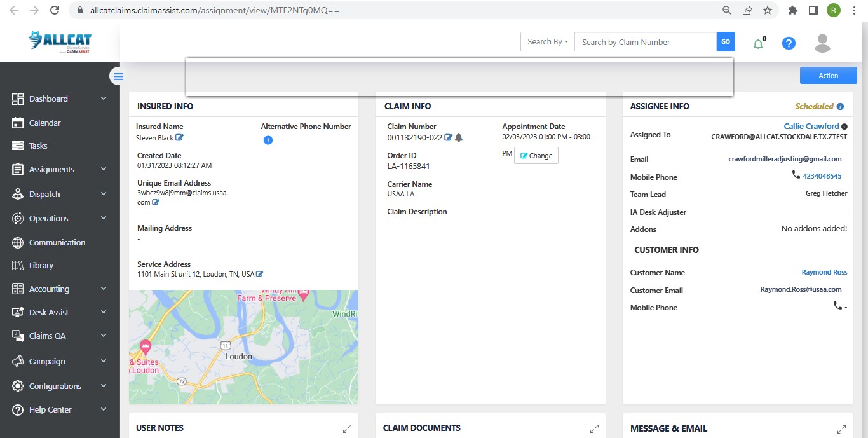Edit the service address
The width and height of the screenshot is (868, 438).
pyautogui.click(x=259, y=274)
